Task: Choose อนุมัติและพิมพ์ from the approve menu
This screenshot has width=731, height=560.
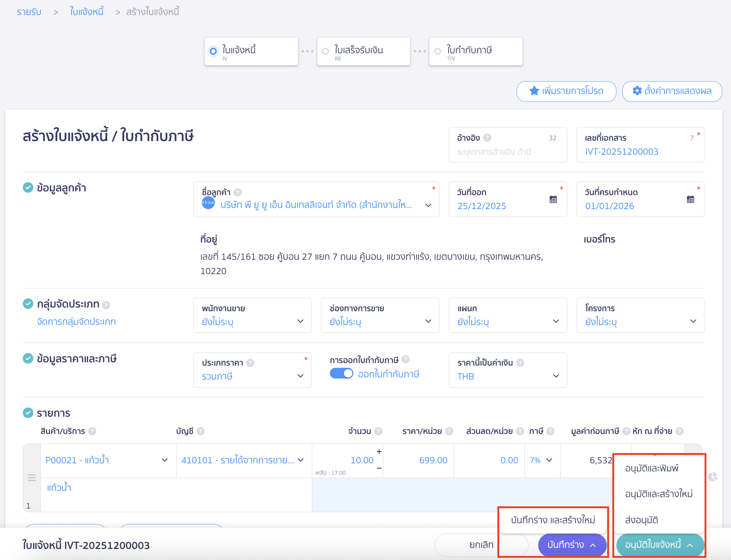Action: tap(651, 469)
